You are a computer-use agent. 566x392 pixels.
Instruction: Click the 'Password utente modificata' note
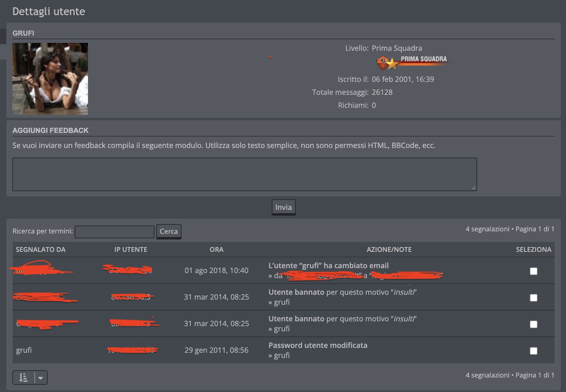pyautogui.click(x=318, y=345)
